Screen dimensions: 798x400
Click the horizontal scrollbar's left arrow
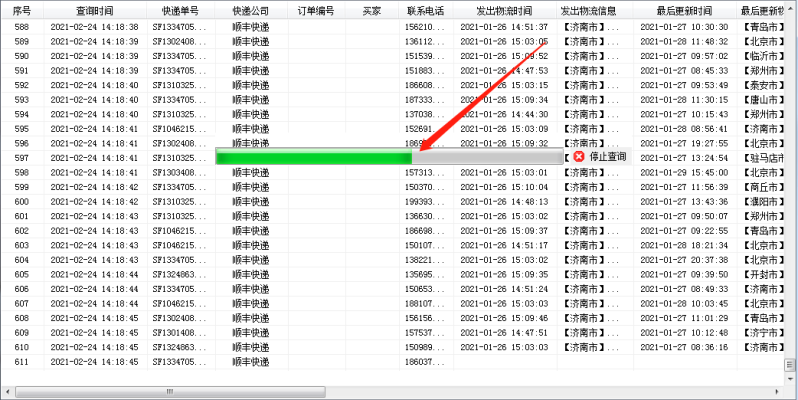(x=6, y=391)
